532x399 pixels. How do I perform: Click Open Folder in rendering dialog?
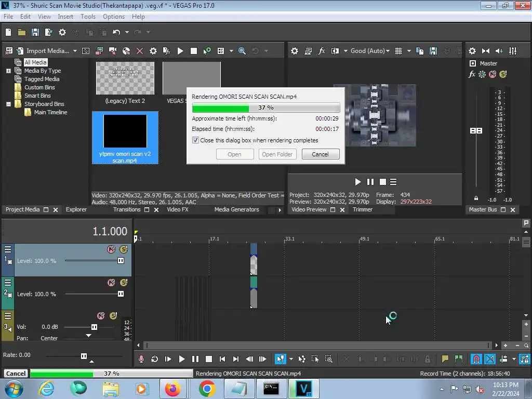click(x=277, y=154)
